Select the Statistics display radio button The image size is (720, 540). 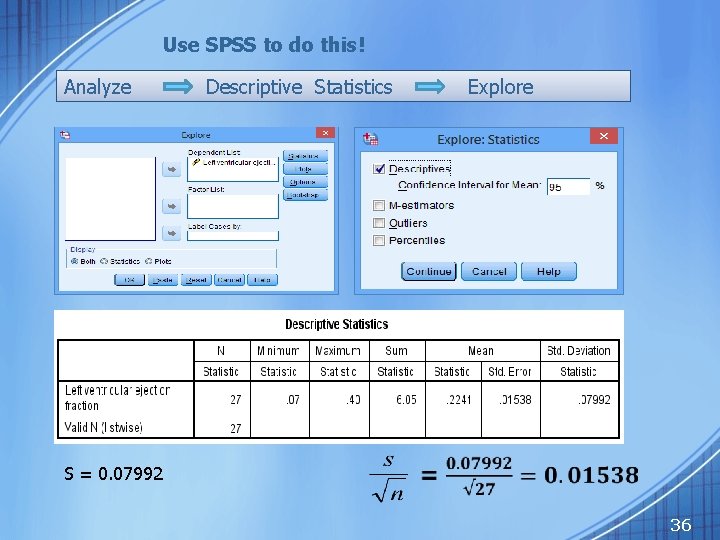tap(104, 261)
